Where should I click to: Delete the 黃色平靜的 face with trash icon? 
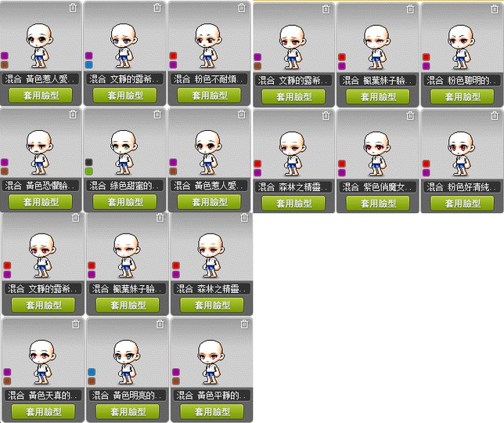coord(244,324)
